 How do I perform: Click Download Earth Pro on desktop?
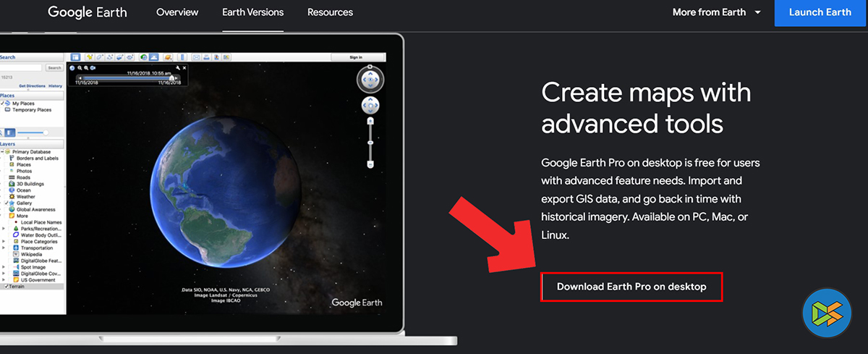tap(631, 287)
